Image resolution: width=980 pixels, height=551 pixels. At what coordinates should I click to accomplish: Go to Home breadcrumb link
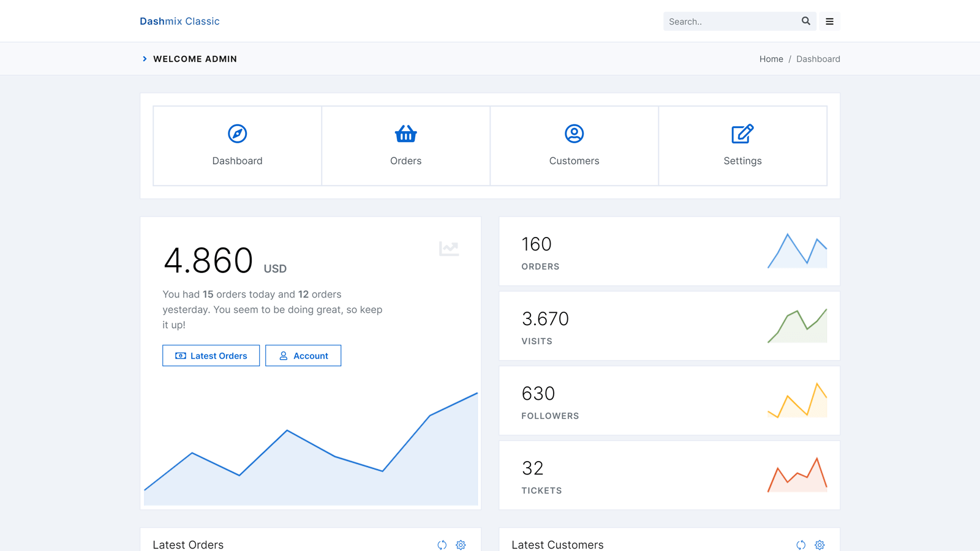coord(771,59)
